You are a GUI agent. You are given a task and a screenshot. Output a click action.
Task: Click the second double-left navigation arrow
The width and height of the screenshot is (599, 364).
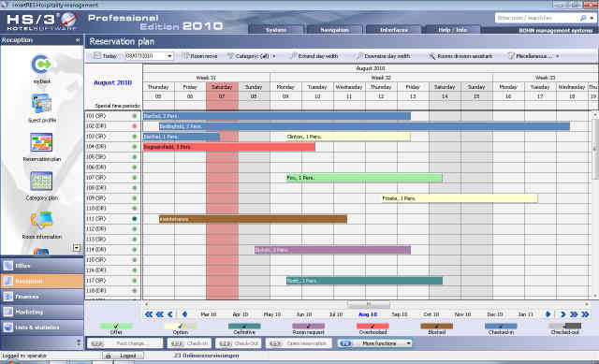(x=160, y=314)
